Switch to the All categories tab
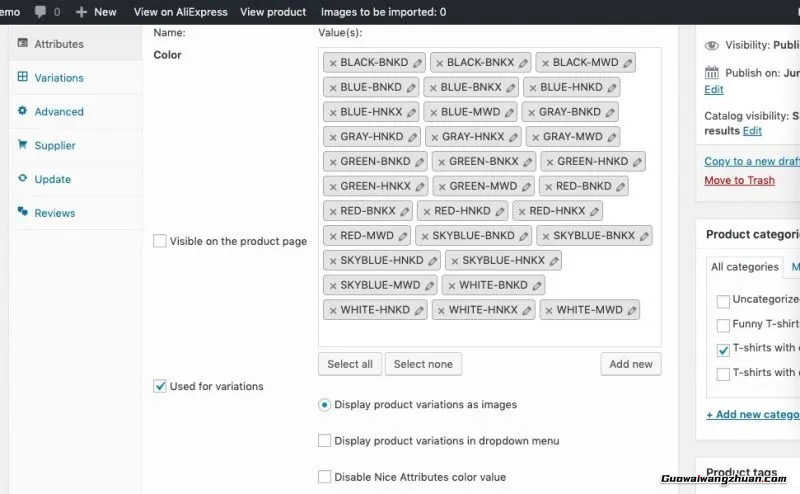The image size is (800, 494). click(x=744, y=267)
